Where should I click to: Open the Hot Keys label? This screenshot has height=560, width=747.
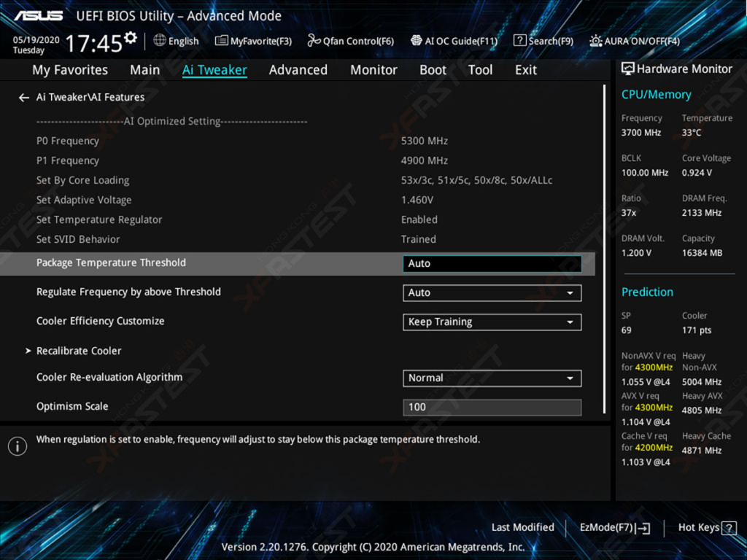[x=699, y=528]
